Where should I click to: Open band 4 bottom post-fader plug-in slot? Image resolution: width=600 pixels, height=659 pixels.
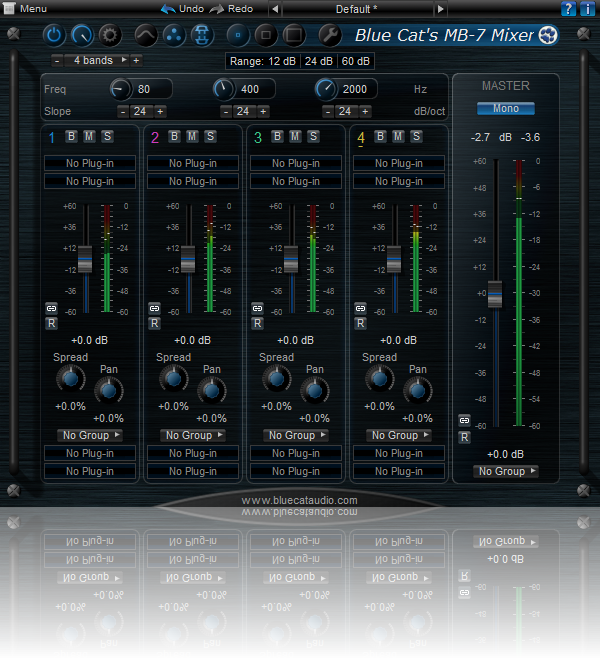[x=399, y=472]
